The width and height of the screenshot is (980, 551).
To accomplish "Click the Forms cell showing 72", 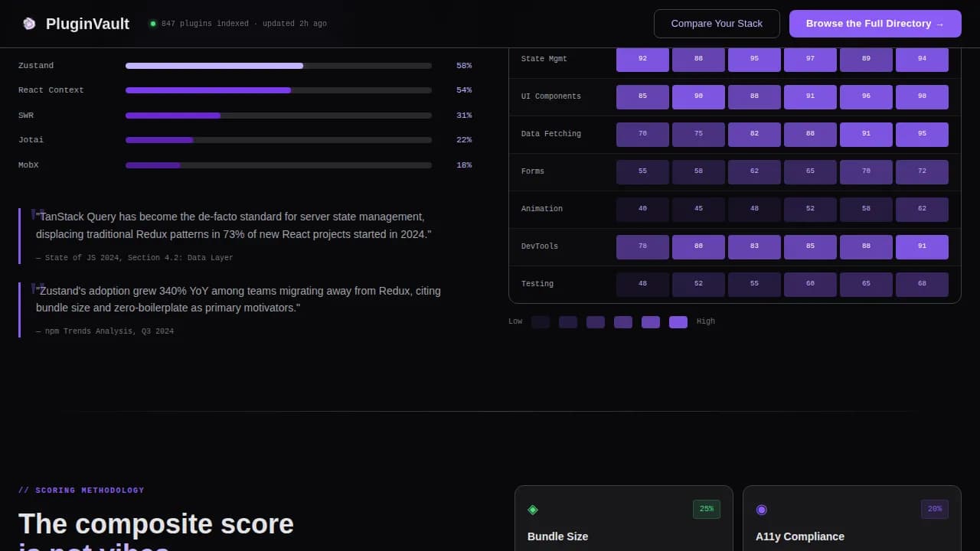I will (922, 172).
